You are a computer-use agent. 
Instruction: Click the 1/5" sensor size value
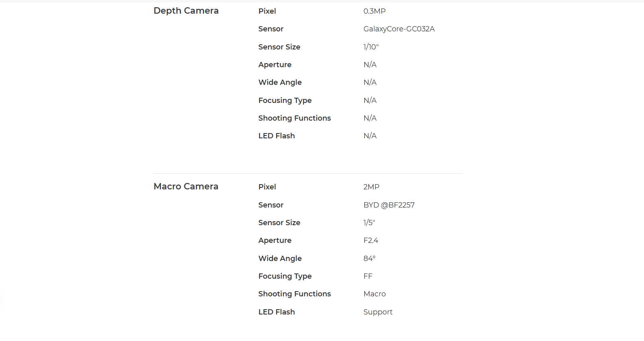(x=369, y=223)
